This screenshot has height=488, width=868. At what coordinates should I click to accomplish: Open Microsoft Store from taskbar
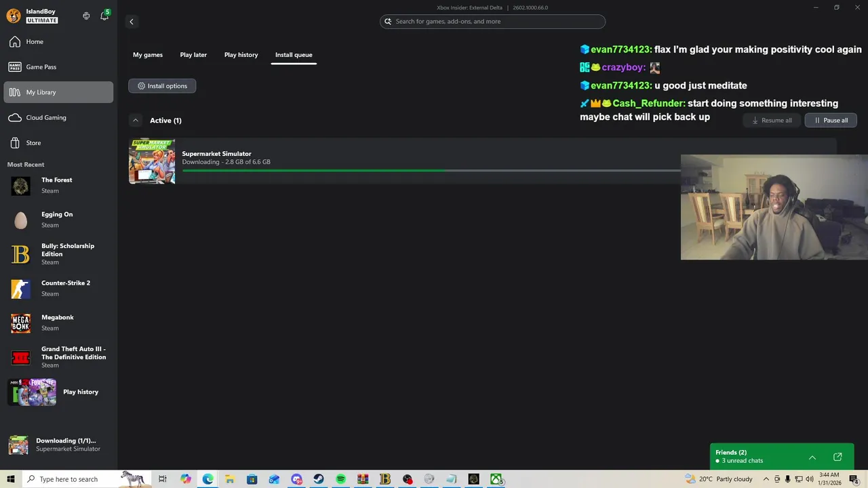pyautogui.click(x=252, y=479)
